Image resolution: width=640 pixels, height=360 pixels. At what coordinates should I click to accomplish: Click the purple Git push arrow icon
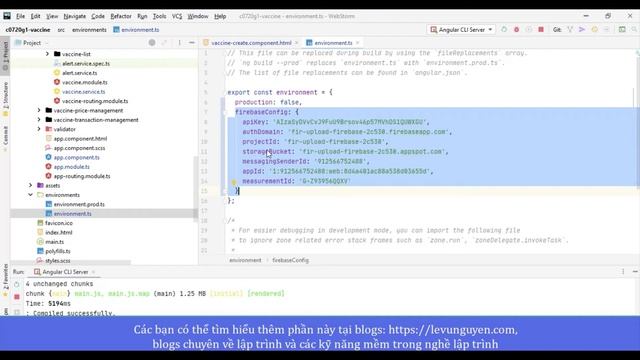582,29
